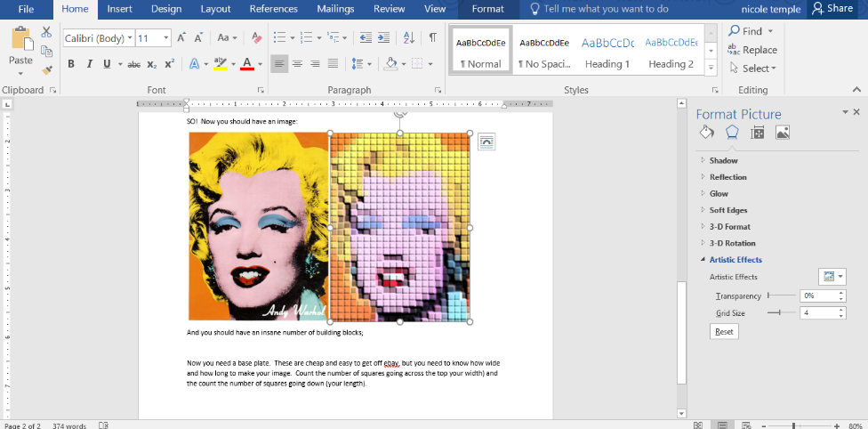Apply strikethrough formatting
The height and width of the screenshot is (429, 868).
134,64
